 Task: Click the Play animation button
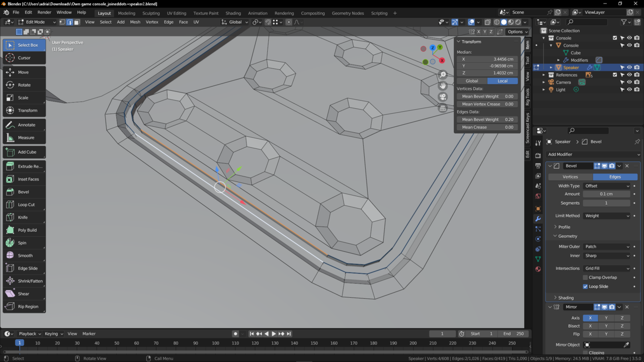(x=274, y=334)
